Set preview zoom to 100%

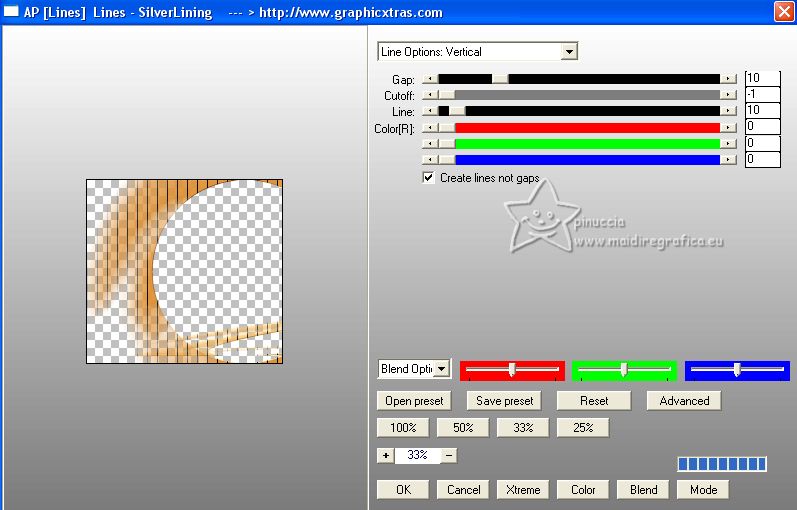tap(403, 428)
